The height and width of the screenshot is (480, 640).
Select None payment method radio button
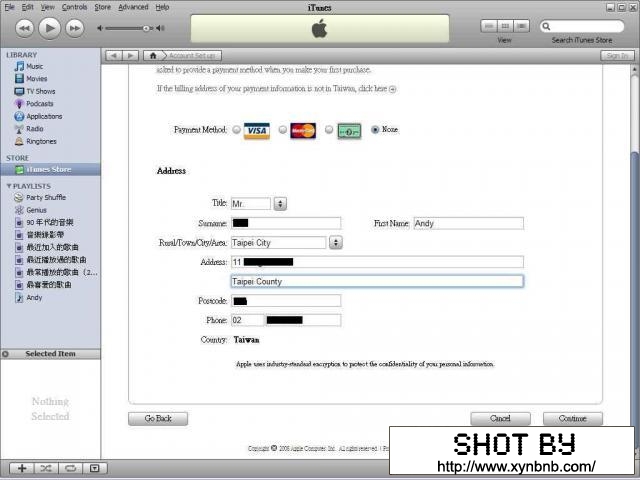pyautogui.click(x=375, y=130)
